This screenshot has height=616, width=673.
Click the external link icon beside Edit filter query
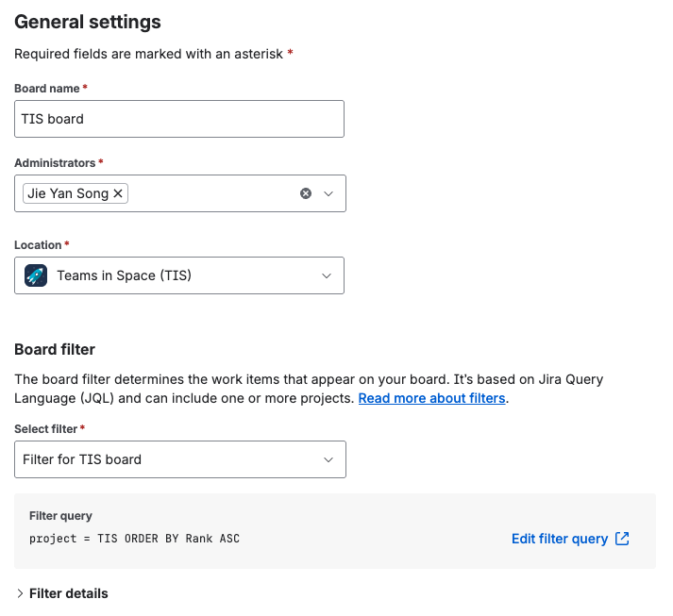622,539
